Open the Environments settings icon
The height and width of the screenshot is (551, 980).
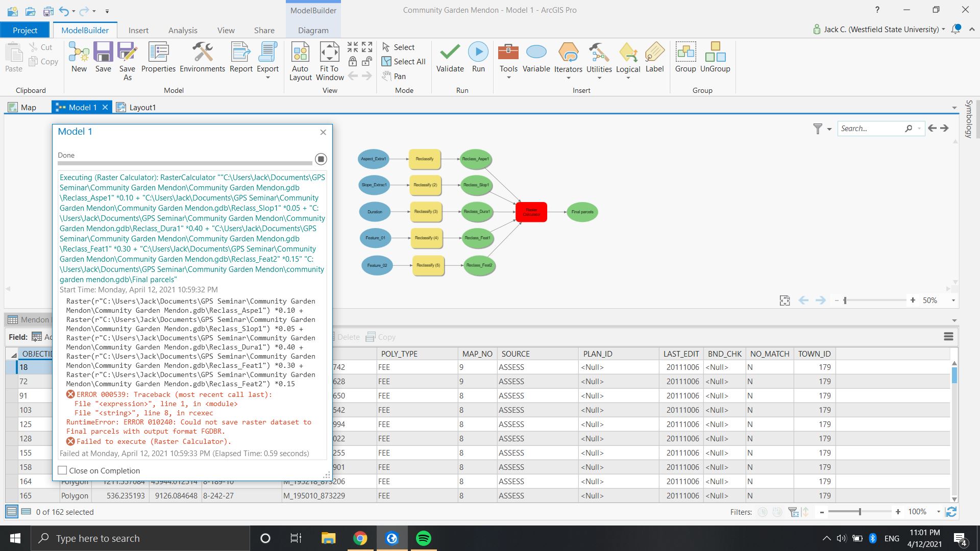202,52
